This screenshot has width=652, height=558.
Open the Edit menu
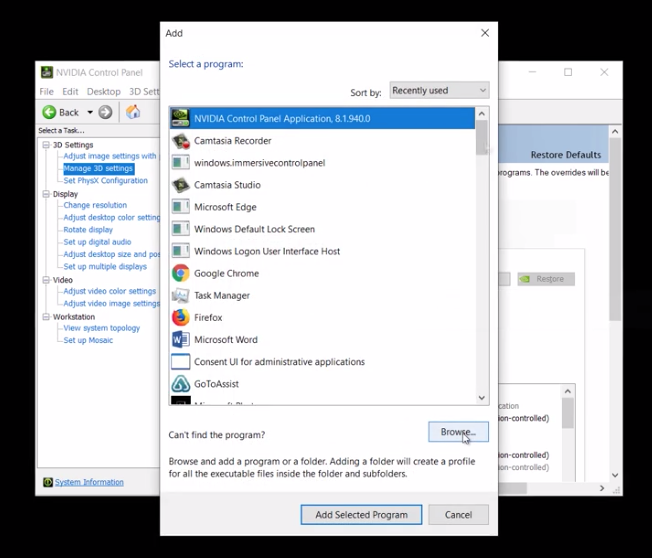click(x=70, y=91)
